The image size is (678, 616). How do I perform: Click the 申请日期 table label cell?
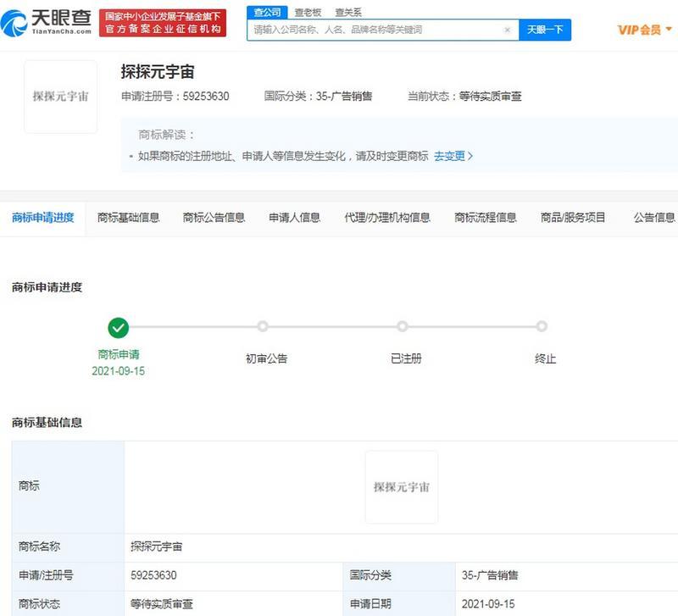tap(399, 604)
